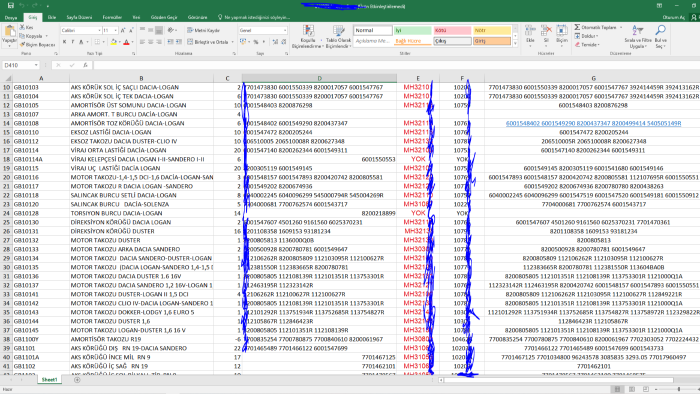Click the Biçim Boyacısı format painter
700x394 pixels.
point(37,44)
